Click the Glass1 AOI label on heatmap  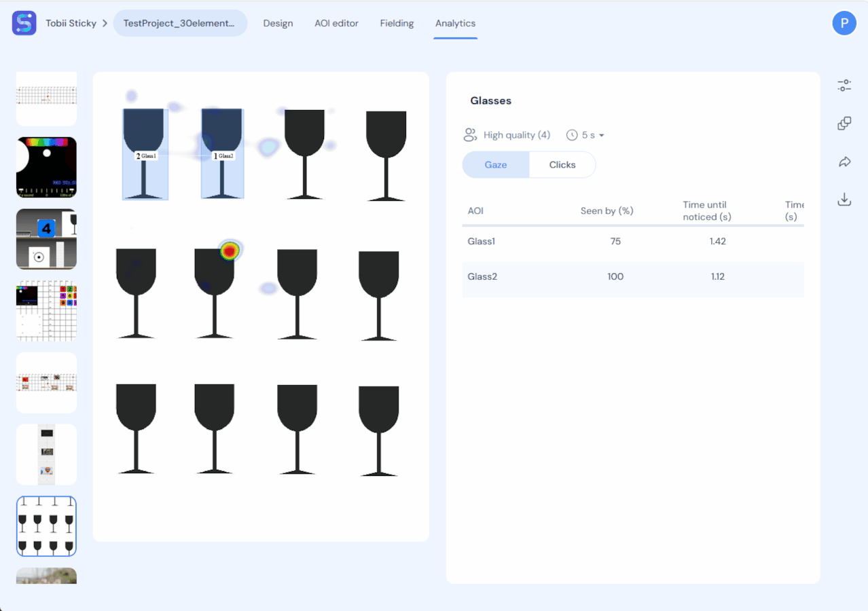pyautogui.click(x=147, y=155)
